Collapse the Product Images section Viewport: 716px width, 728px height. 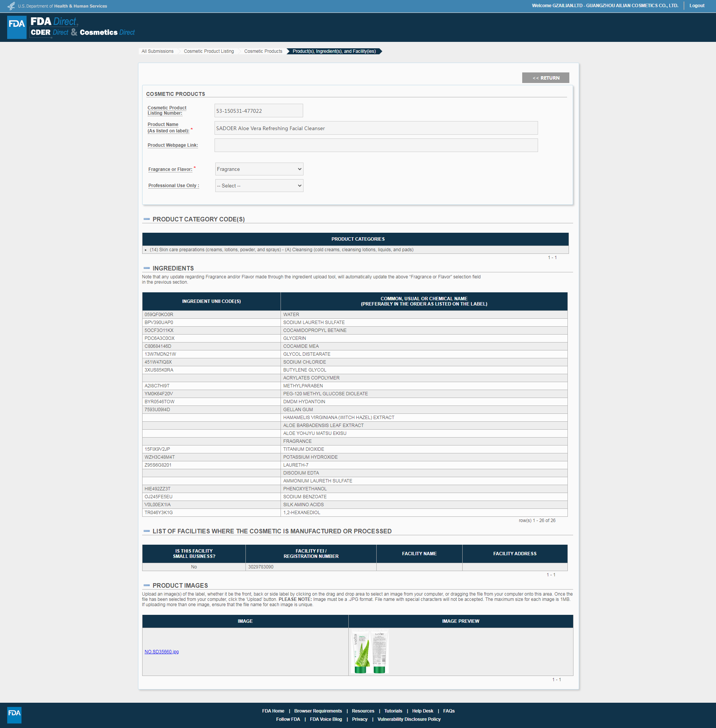pos(147,585)
